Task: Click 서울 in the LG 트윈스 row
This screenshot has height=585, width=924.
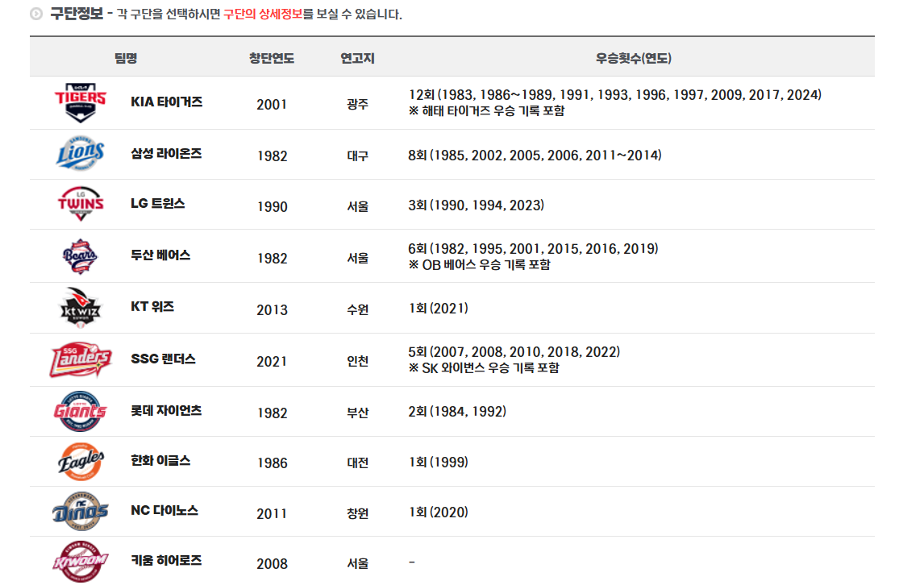Action: coord(357,207)
